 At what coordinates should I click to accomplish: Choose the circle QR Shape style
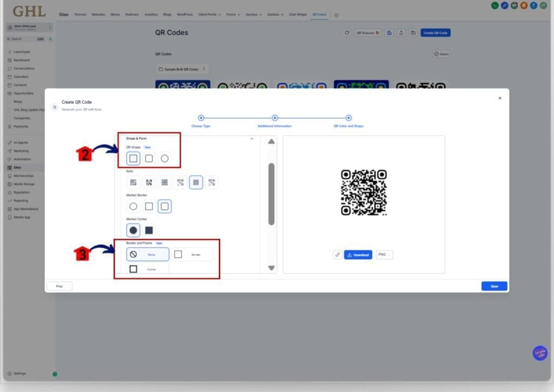[x=164, y=158]
